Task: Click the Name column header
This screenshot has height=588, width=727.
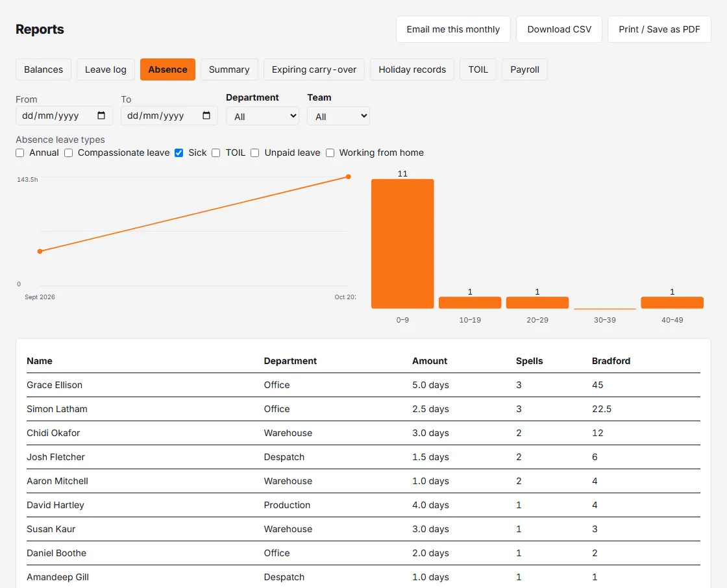Action: point(40,361)
